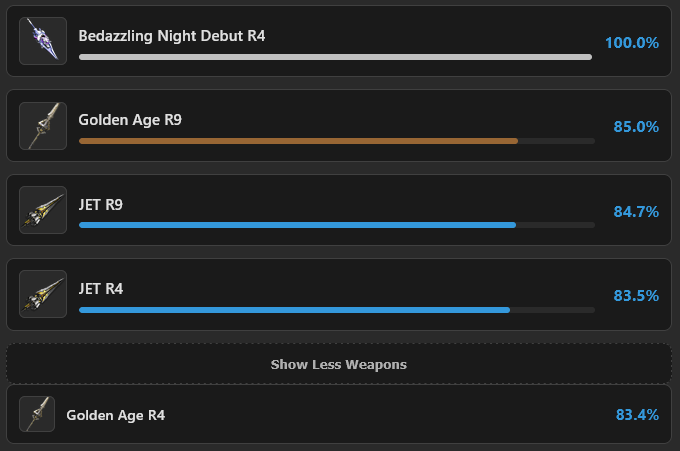
Task: Click the 83.4% percentage value
Action: click(637, 415)
